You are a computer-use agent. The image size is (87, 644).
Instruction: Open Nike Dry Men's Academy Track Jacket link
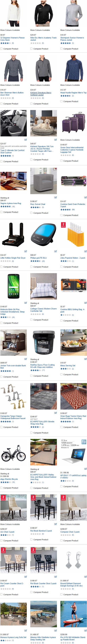(x=43, y=39)
